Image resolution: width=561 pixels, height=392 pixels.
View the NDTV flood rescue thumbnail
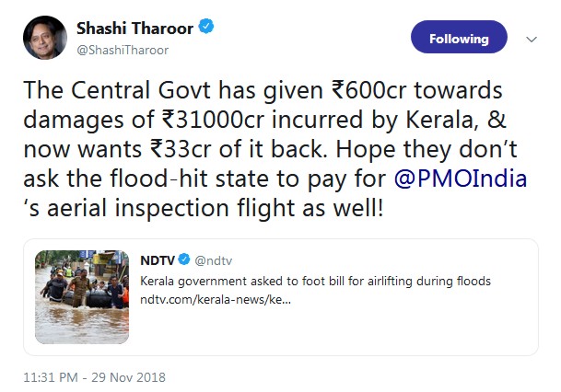pos(82,297)
